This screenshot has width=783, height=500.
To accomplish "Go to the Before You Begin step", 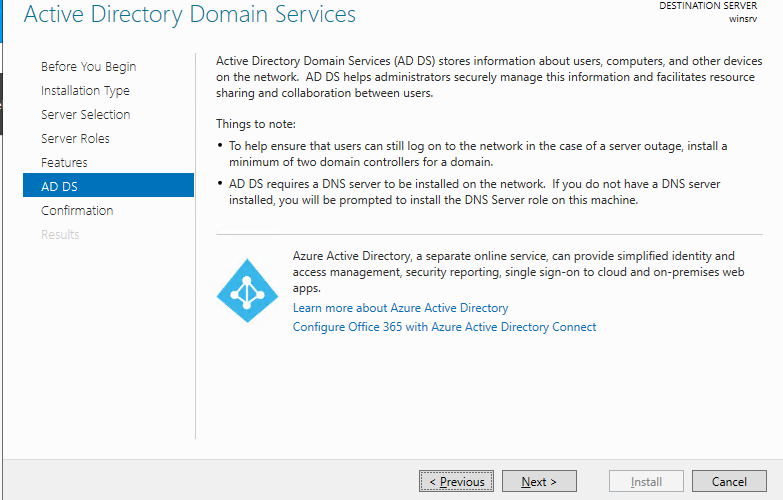I will (x=88, y=67).
